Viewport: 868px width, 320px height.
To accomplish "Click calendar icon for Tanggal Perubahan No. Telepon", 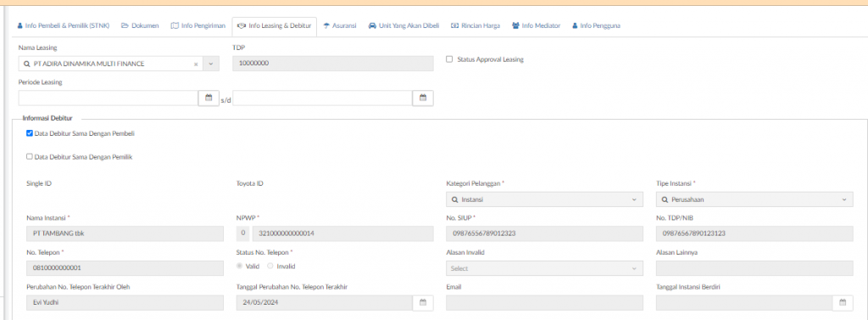I will point(423,303).
